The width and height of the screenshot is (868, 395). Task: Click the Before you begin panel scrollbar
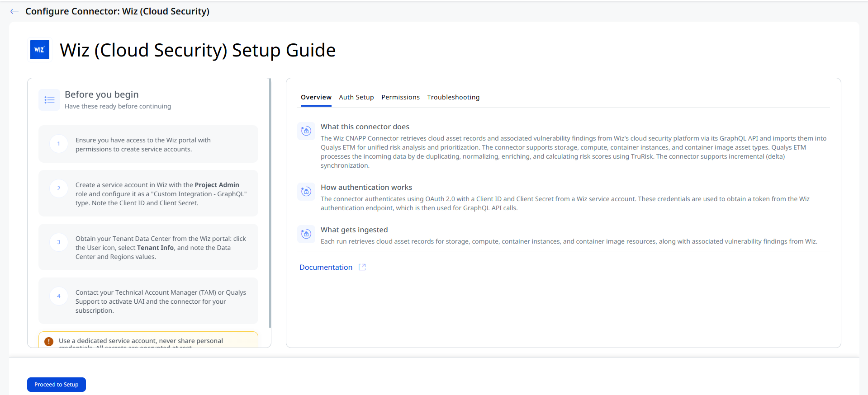point(270,203)
